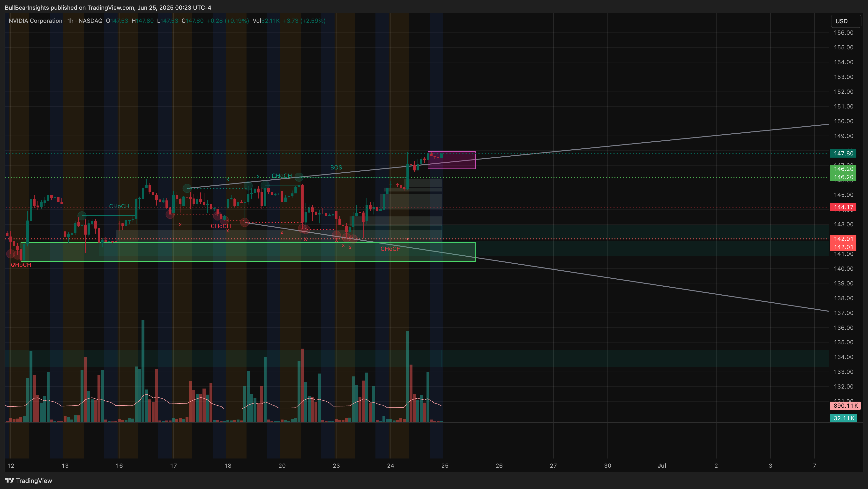Click the large green demand zone rectangle
Screen dimensions: 868x489
(x=248, y=252)
